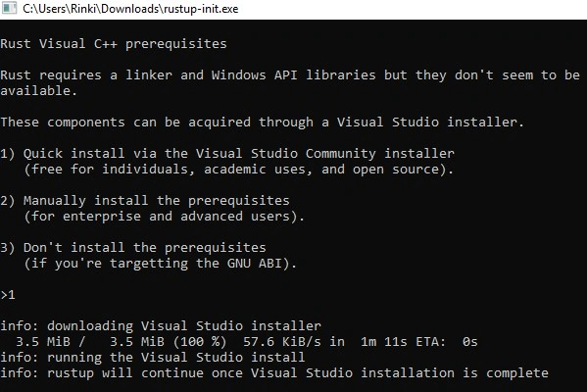The width and height of the screenshot is (587, 392).
Task: Click the '57.6 KiB/s' download speed text
Action: pos(282,342)
